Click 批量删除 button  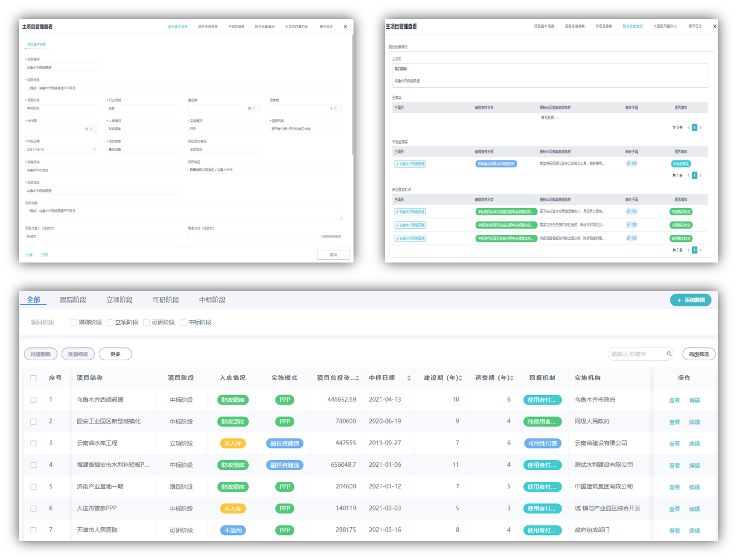point(41,354)
